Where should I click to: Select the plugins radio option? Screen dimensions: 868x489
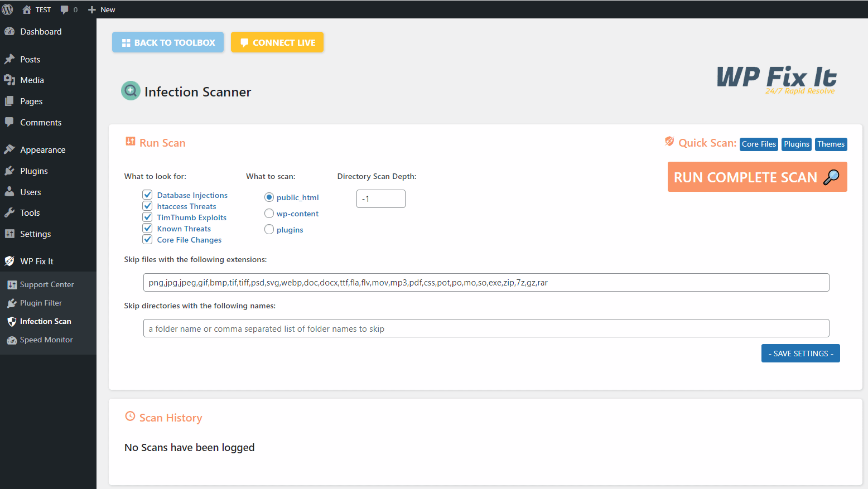click(x=269, y=229)
